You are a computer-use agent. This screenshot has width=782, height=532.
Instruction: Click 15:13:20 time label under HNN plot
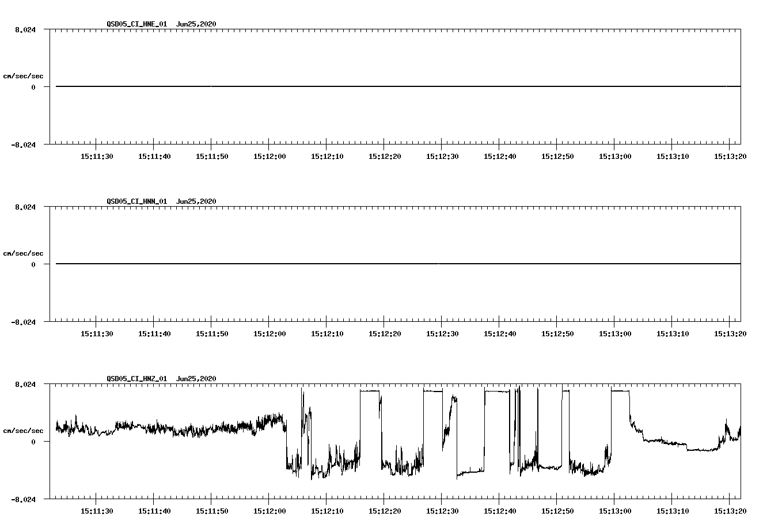click(730, 334)
